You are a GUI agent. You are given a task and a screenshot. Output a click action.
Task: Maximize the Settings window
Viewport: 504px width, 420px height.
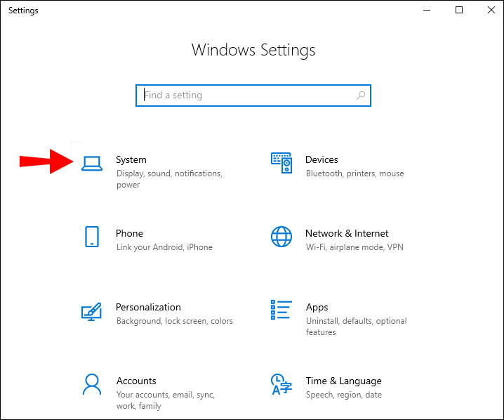459,10
